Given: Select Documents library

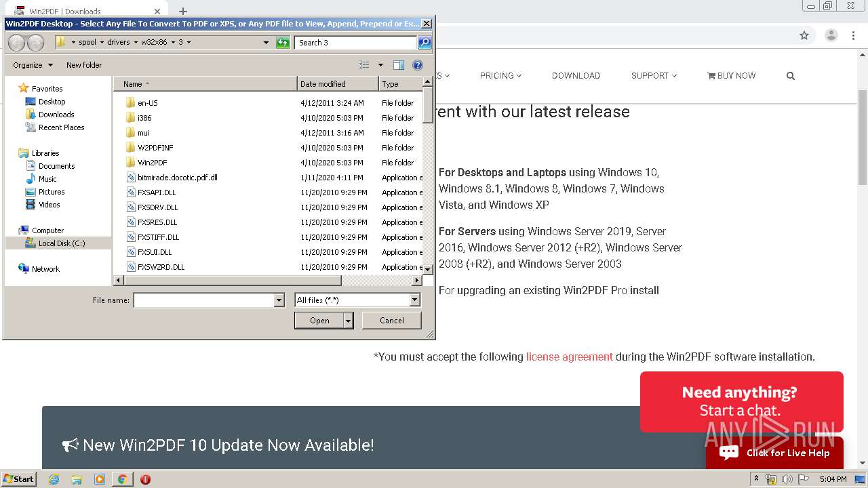Looking at the screenshot, I should pyautogui.click(x=57, y=166).
